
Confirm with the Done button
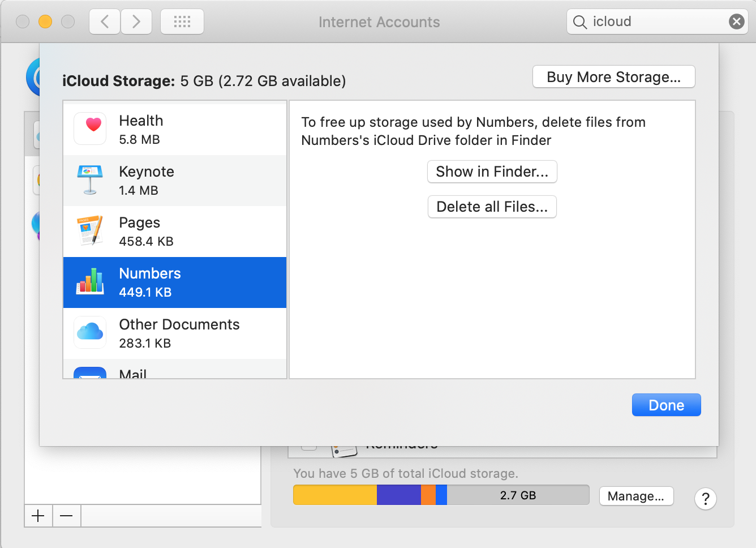[x=667, y=405]
